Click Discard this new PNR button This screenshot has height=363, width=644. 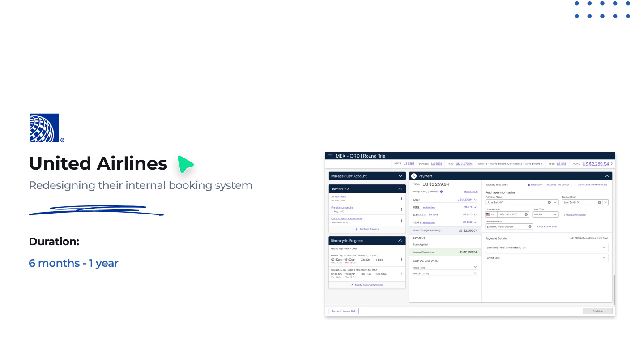344,311
